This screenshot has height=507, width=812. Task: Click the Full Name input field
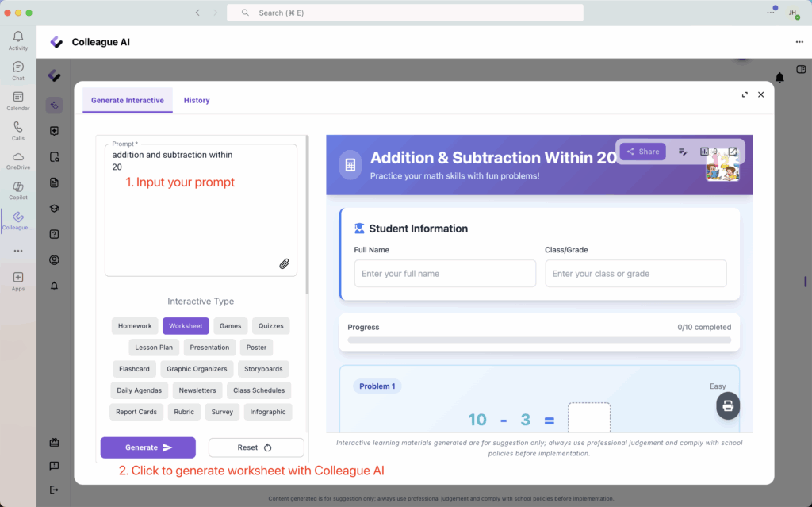click(445, 274)
